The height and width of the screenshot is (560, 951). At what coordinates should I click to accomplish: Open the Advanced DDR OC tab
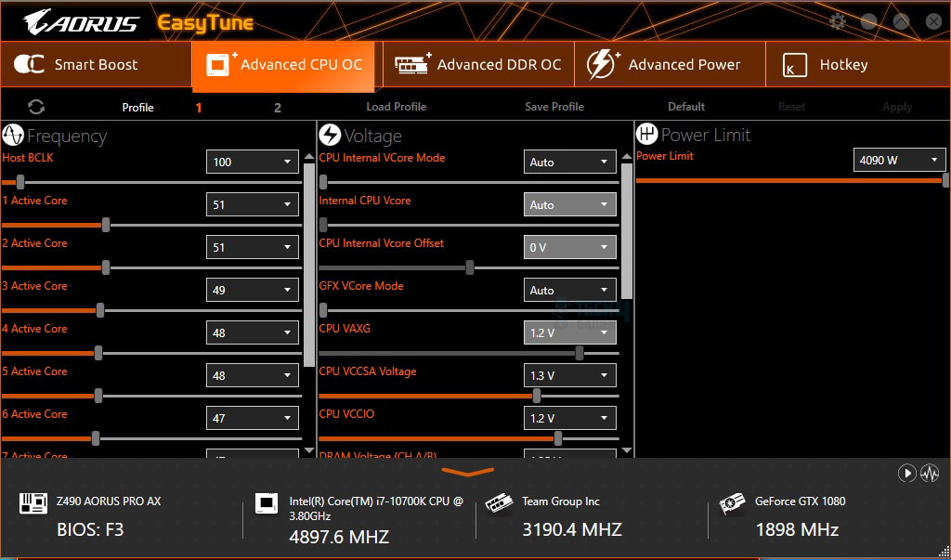[x=478, y=64]
